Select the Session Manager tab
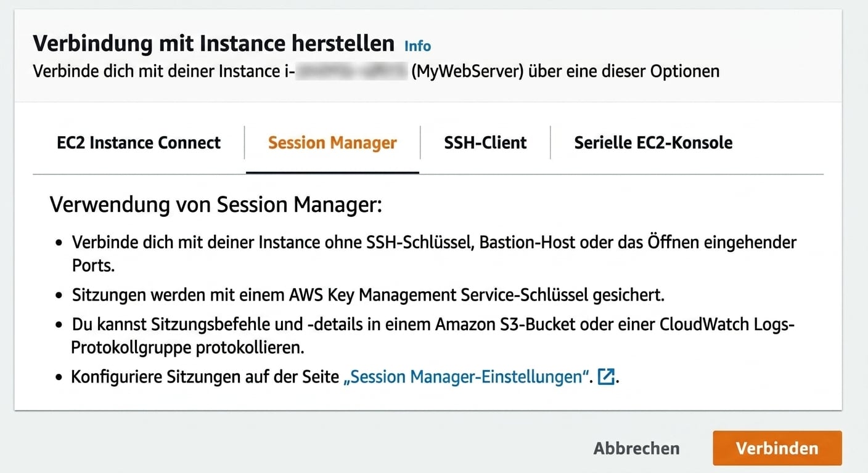 pos(332,142)
